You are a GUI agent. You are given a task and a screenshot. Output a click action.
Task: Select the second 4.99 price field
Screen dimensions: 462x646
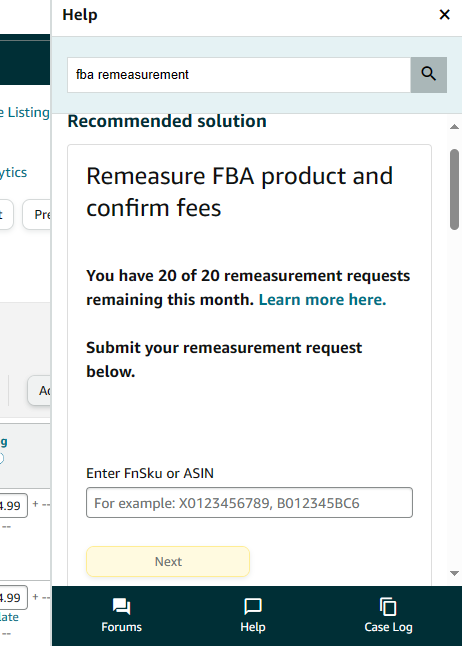click(x=13, y=597)
